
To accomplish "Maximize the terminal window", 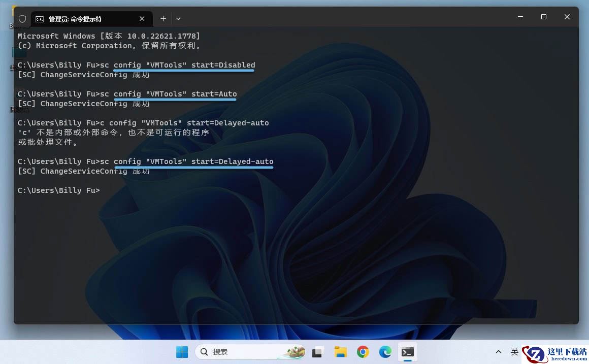I will click(x=543, y=17).
